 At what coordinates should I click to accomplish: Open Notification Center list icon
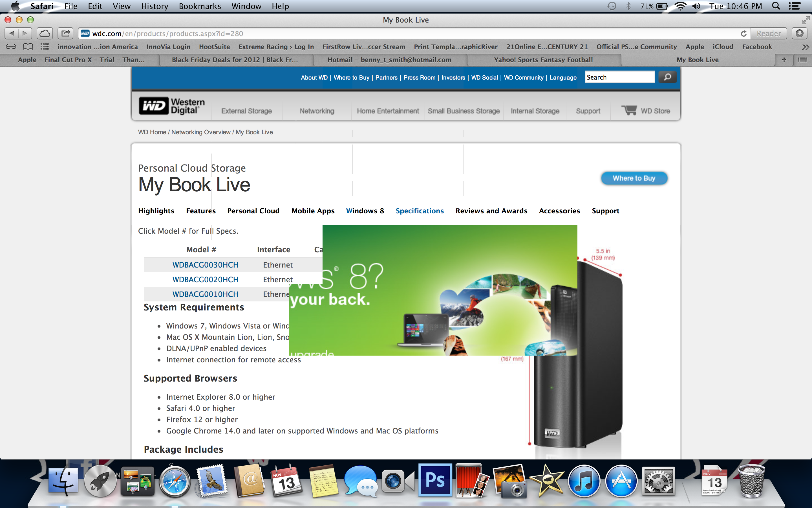pyautogui.click(x=795, y=6)
